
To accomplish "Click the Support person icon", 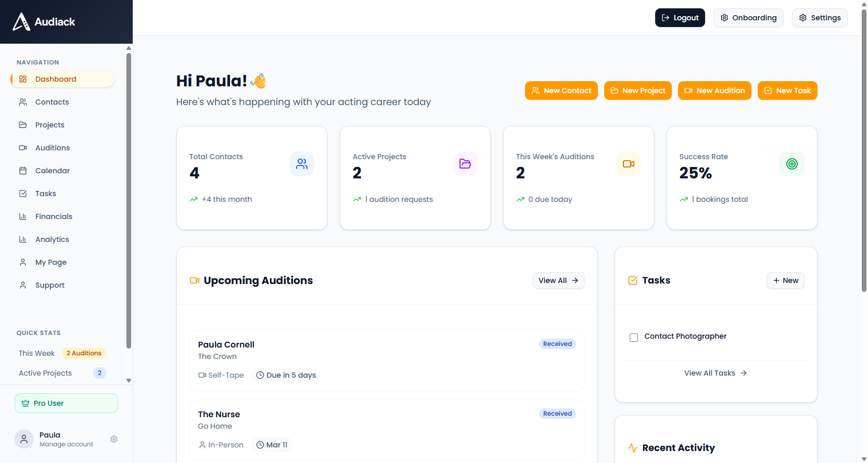I will point(23,285).
